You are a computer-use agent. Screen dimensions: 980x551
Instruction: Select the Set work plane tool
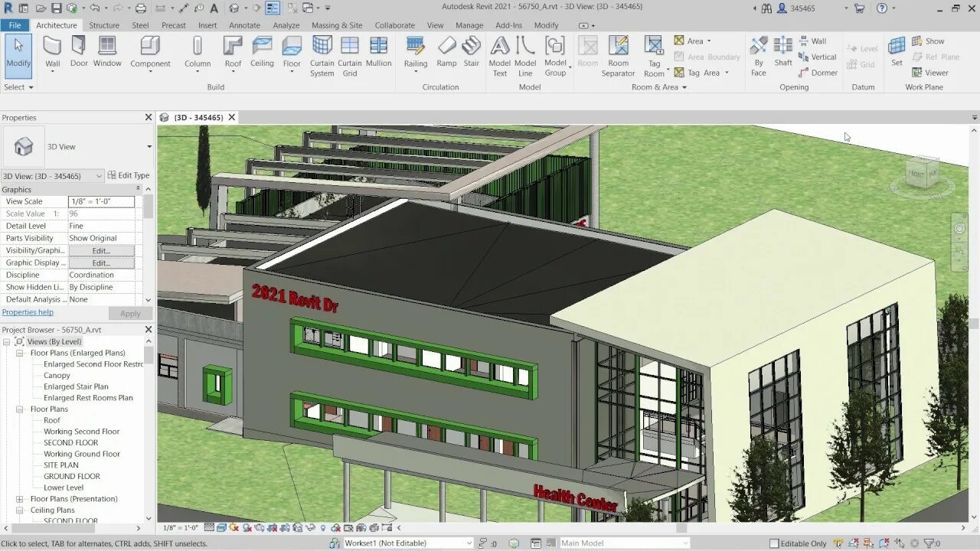[897, 53]
